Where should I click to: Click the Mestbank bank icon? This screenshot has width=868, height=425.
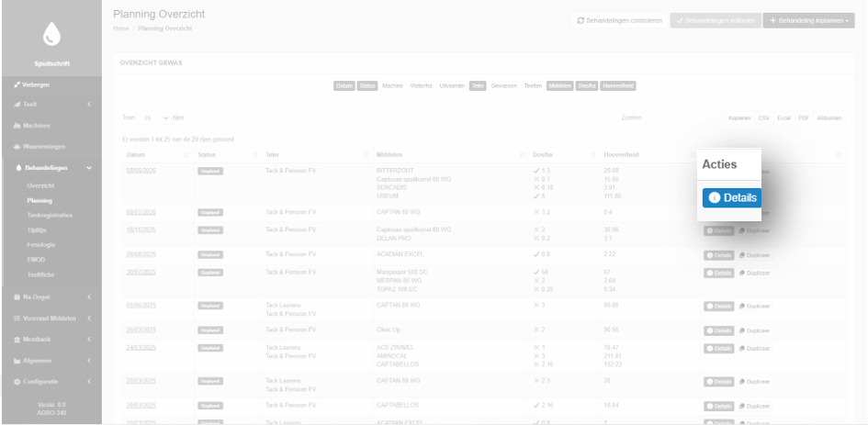click(x=17, y=340)
